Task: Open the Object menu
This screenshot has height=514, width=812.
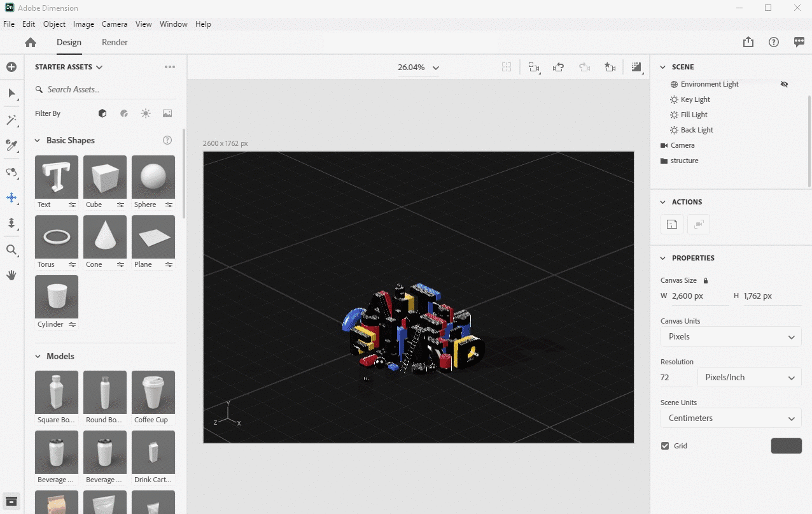Action: (54, 24)
